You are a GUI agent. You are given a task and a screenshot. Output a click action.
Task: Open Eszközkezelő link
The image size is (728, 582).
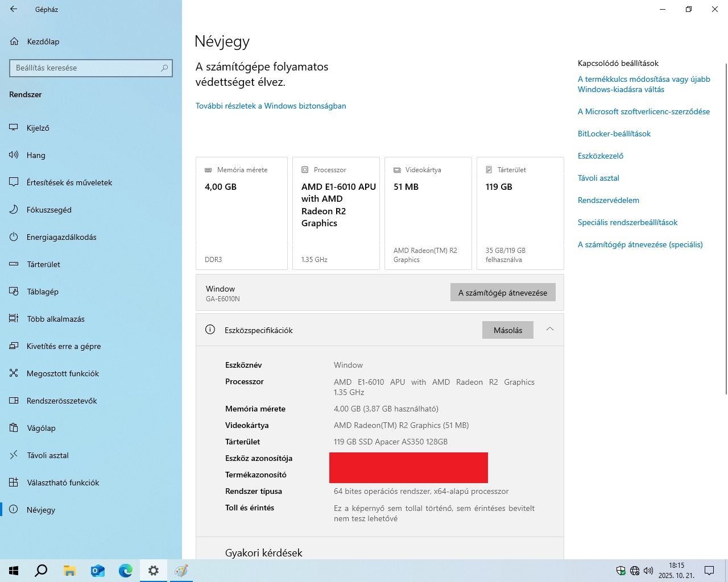click(x=601, y=156)
